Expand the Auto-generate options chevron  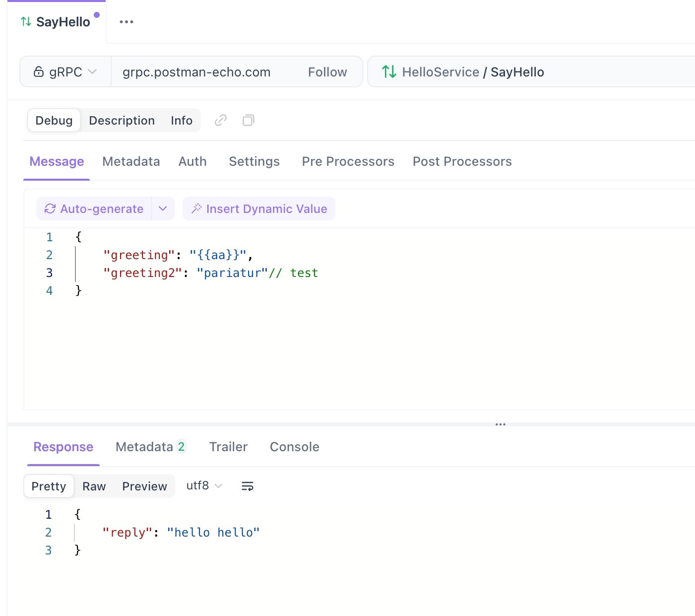[163, 208]
